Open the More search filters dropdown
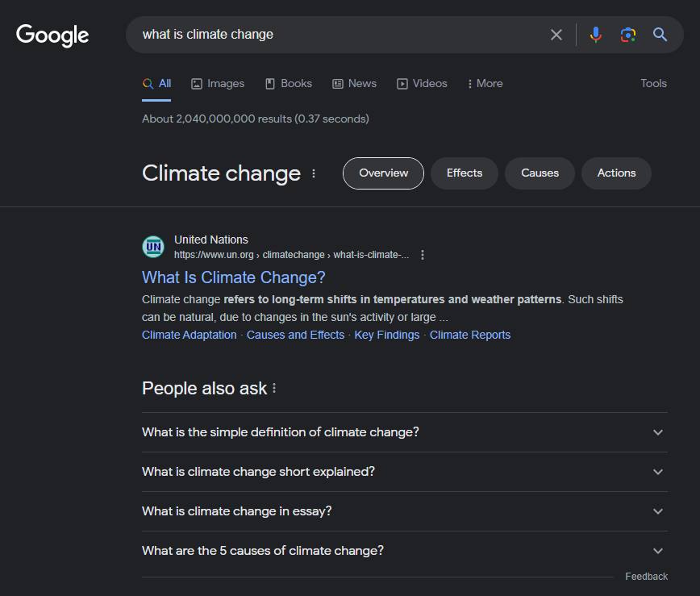 tap(485, 83)
